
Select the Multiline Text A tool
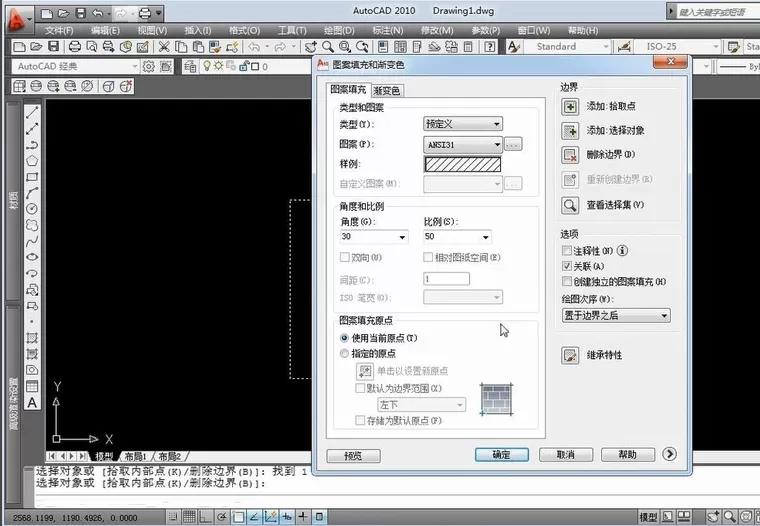[x=32, y=403]
